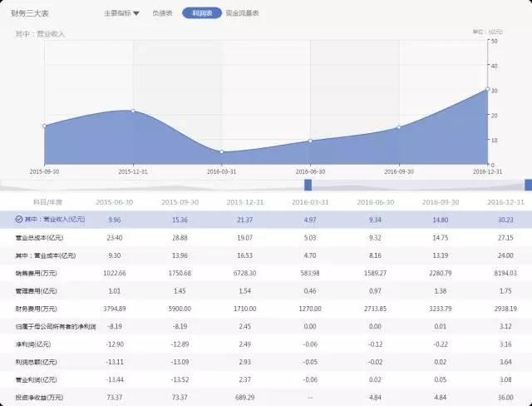The width and height of the screenshot is (532, 406).
Task: Select the 归属于母公司所有者的净利润 row label
Action: pos(56,327)
